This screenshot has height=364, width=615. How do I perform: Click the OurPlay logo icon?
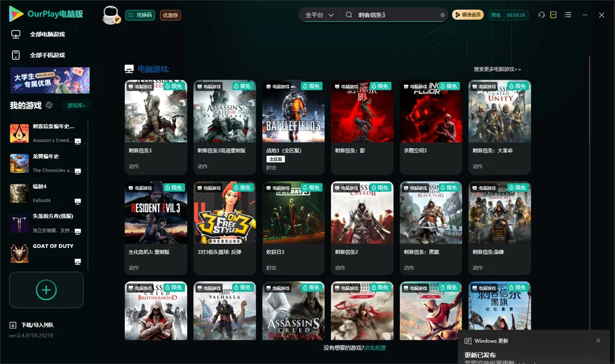tap(16, 14)
